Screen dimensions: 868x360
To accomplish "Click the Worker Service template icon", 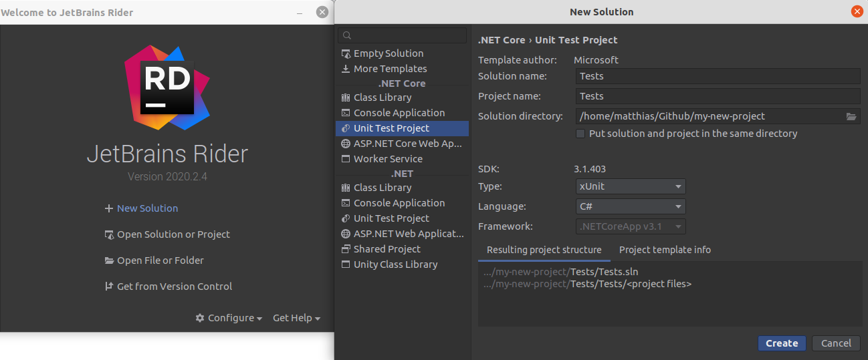I will (346, 159).
